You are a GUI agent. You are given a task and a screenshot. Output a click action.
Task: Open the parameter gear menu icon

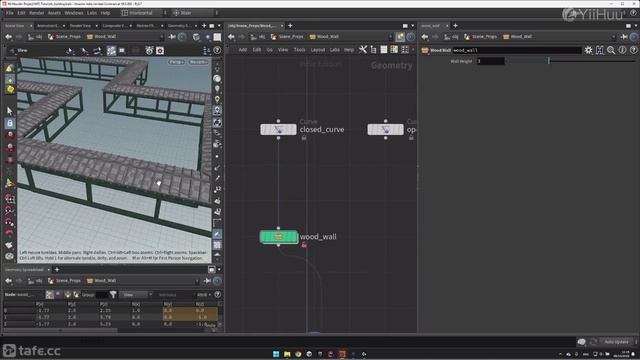588,50
